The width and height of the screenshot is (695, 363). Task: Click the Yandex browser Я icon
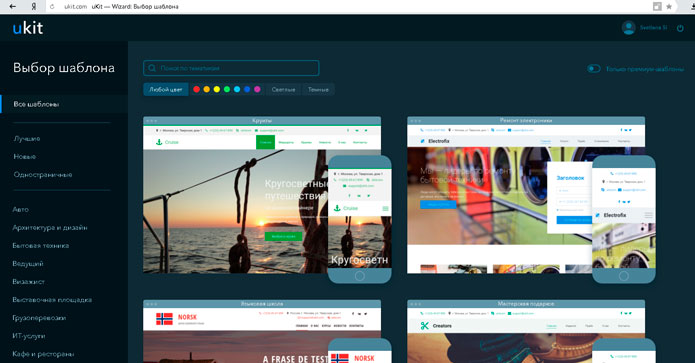pyautogui.click(x=34, y=6)
